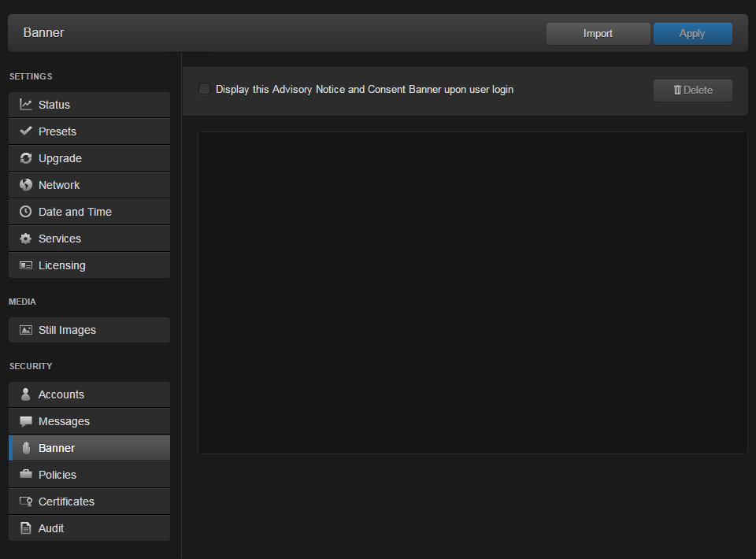Image resolution: width=756 pixels, height=559 pixels.
Task: Click the Status chart icon
Action: [26, 105]
